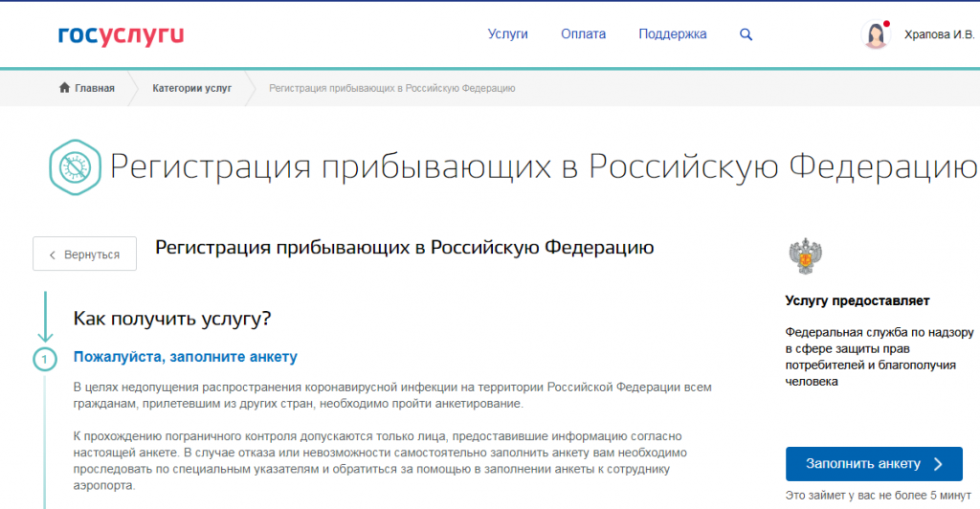Screen dimensions: 980x509
Task: Click the teal down arrow above step 1
Action: [x=44, y=321]
